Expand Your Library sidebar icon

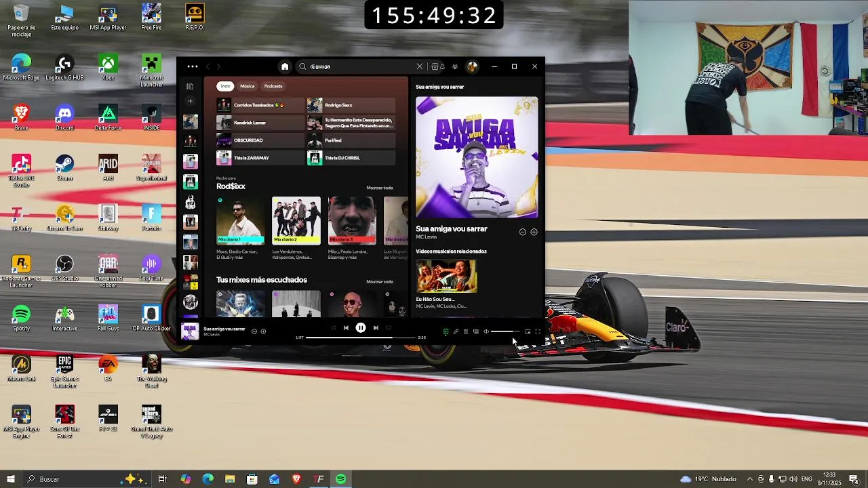[x=190, y=86]
